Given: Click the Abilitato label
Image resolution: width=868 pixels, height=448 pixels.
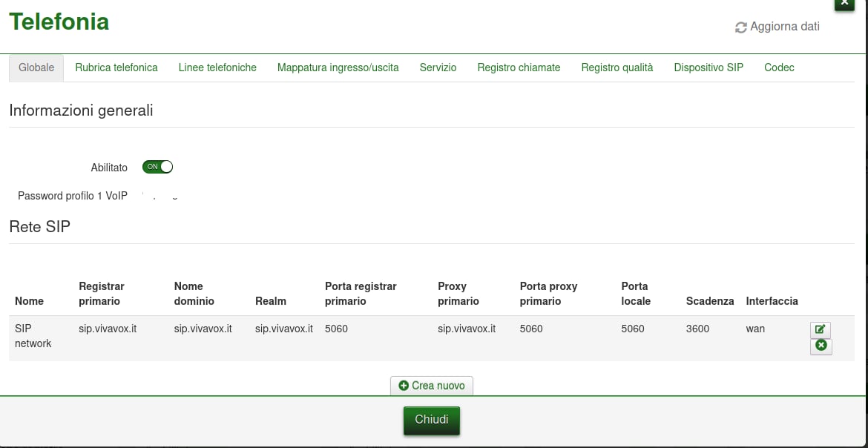Looking at the screenshot, I should 109,167.
